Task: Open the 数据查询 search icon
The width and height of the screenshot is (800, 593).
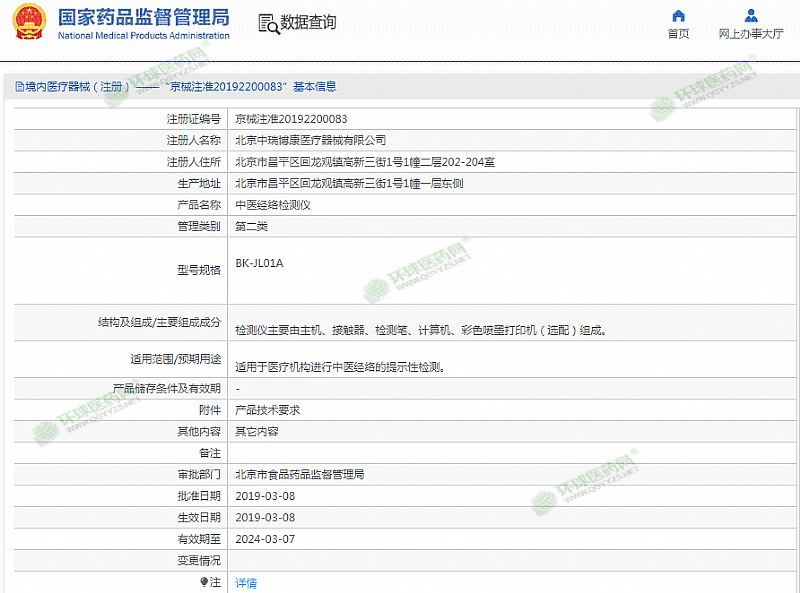Action: click(269, 23)
